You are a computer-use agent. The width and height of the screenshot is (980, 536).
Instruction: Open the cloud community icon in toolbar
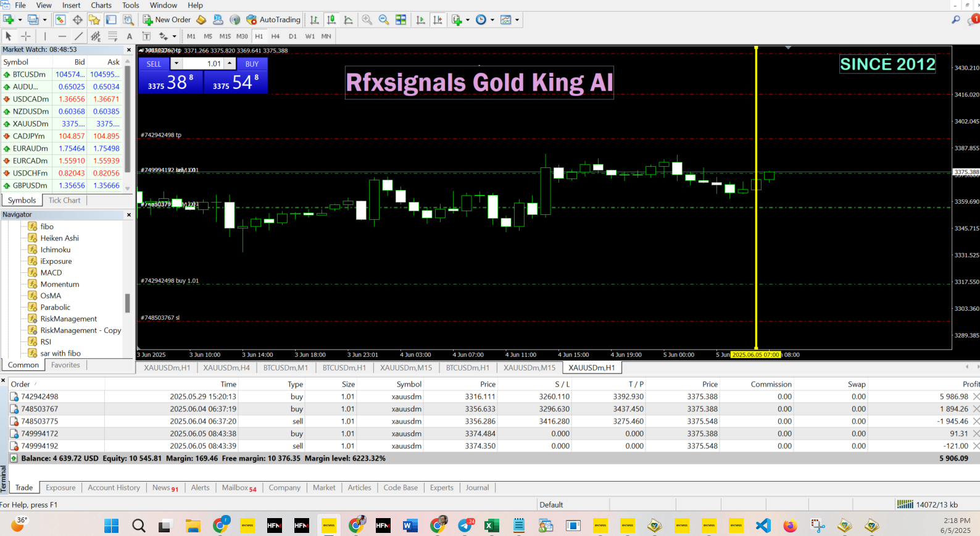[x=218, y=20]
